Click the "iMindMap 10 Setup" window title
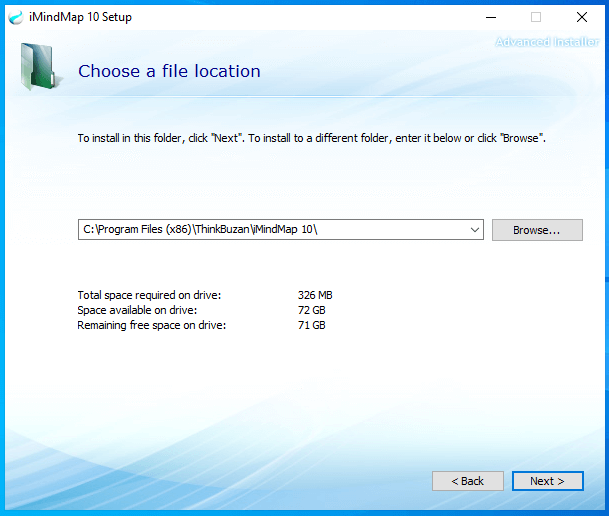 (80, 17)
